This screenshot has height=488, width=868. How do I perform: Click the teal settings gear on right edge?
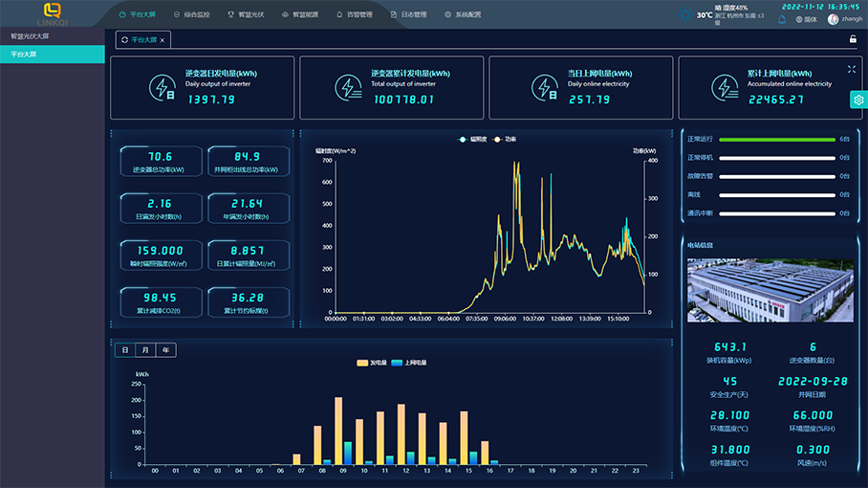pos(858,100)
